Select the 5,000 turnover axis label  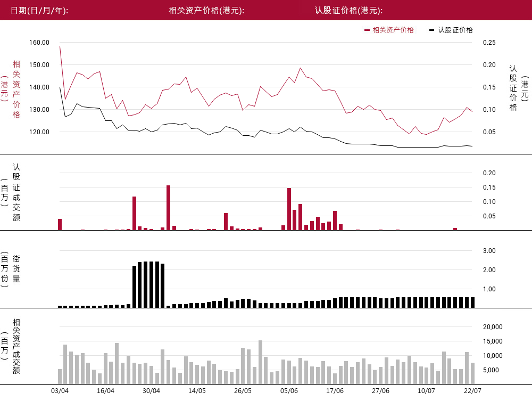pyautogui.click(x=491, y=370)
